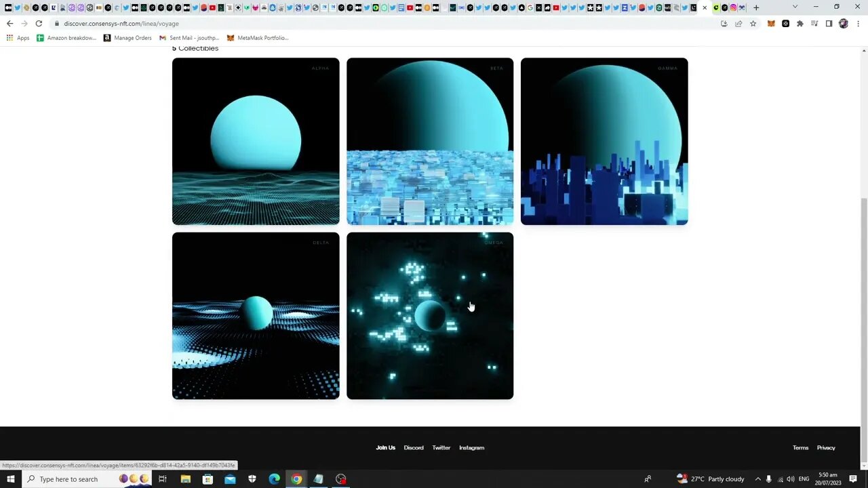Viewport: 868px width, 488px height.
Task: Open the Windows Start menu
Action: 10,479
